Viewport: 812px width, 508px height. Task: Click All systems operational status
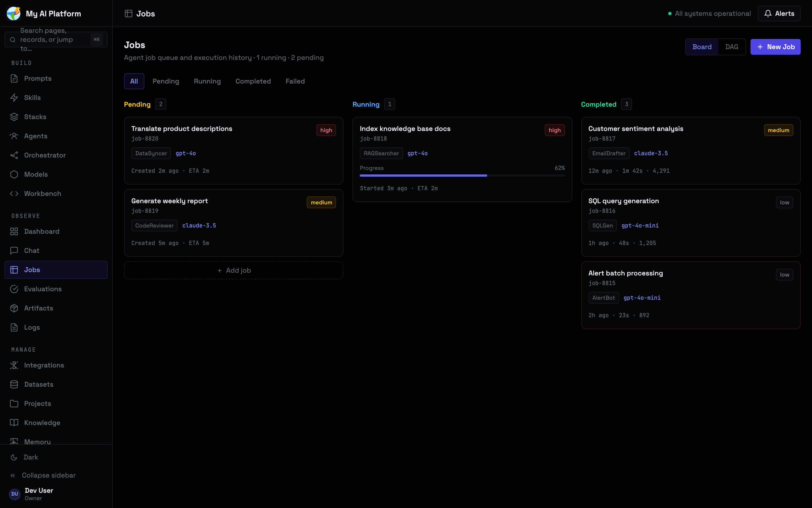coord(709,14)
